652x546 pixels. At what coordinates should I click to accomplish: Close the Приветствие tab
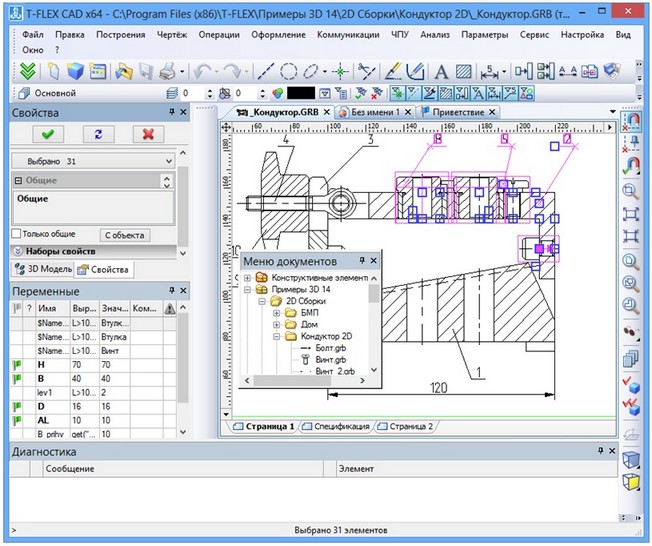click(x=492, y=112)
